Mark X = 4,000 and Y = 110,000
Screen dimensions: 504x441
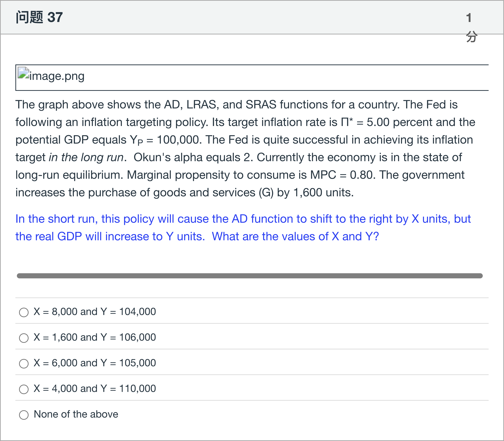24,389
